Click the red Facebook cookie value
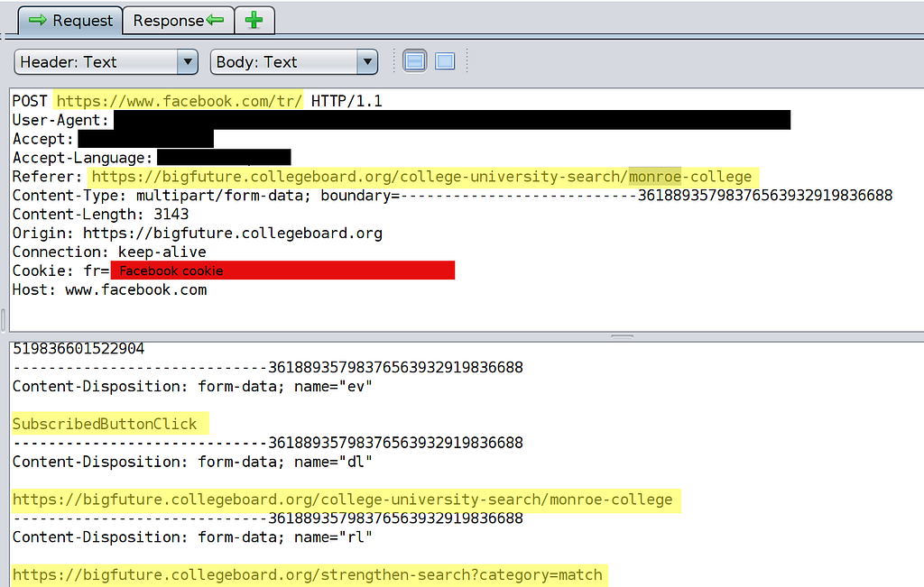 click(x=282, y=271)
